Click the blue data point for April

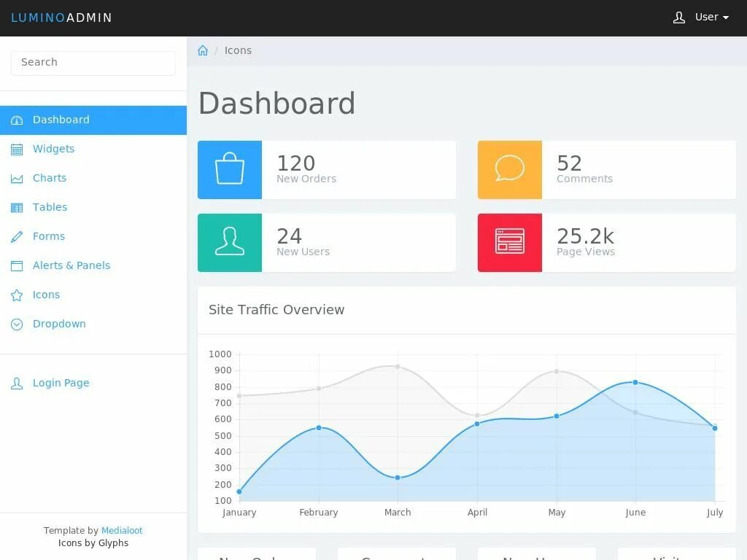tap(477, 424)
